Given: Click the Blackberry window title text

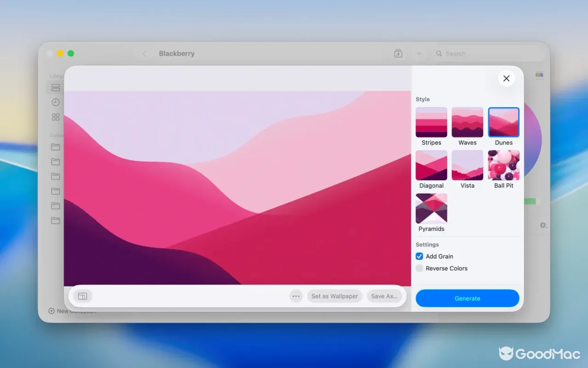Looking at the screenshot, I should (x=177, y=53).
